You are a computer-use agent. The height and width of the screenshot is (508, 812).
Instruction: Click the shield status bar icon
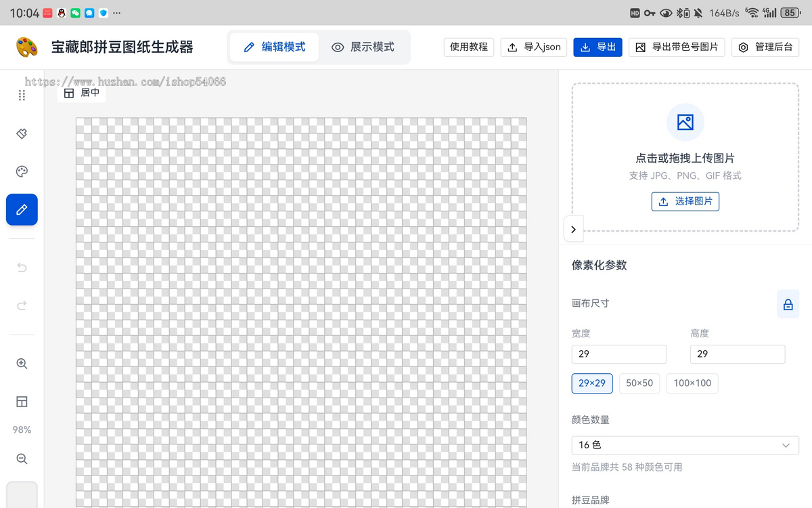pos(104,13)
